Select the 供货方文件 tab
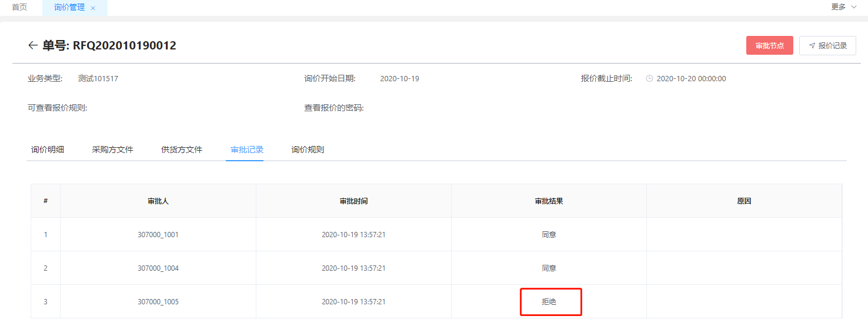 182,149
